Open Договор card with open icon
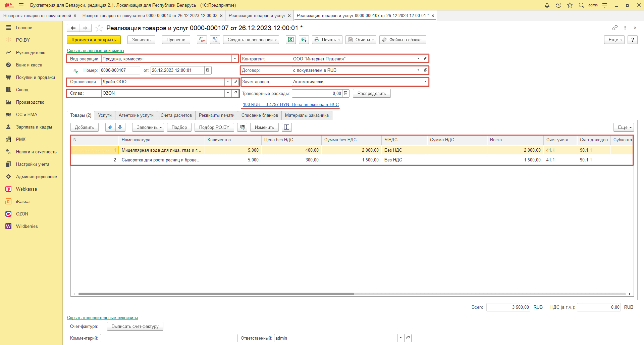This screenshot has height=345, width=644. [426, 70]
